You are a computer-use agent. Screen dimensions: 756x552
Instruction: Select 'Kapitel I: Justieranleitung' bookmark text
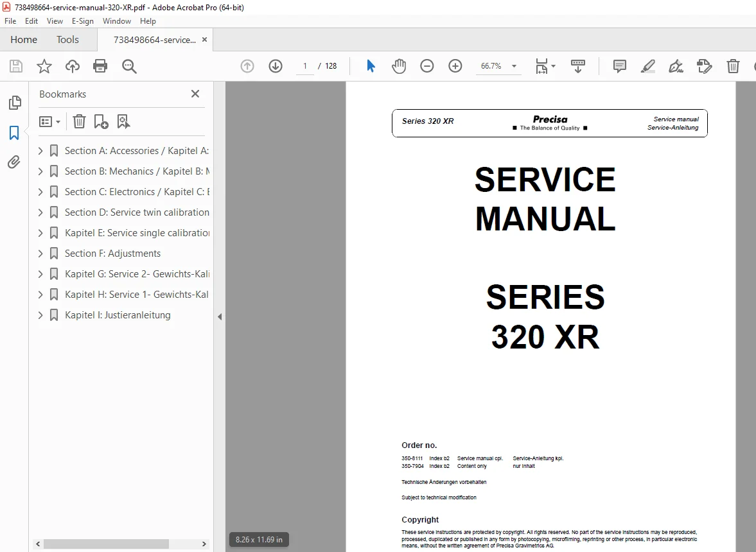point(118,315)
